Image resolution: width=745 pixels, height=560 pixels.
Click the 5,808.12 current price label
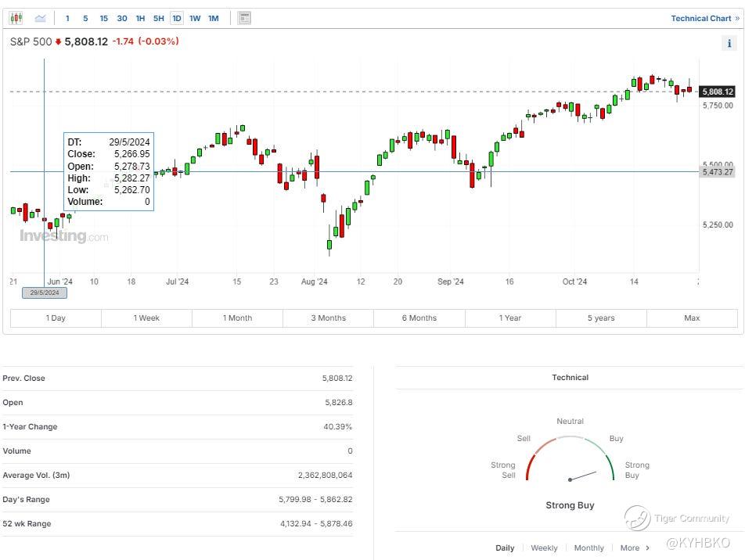click(x=718, y=92)
